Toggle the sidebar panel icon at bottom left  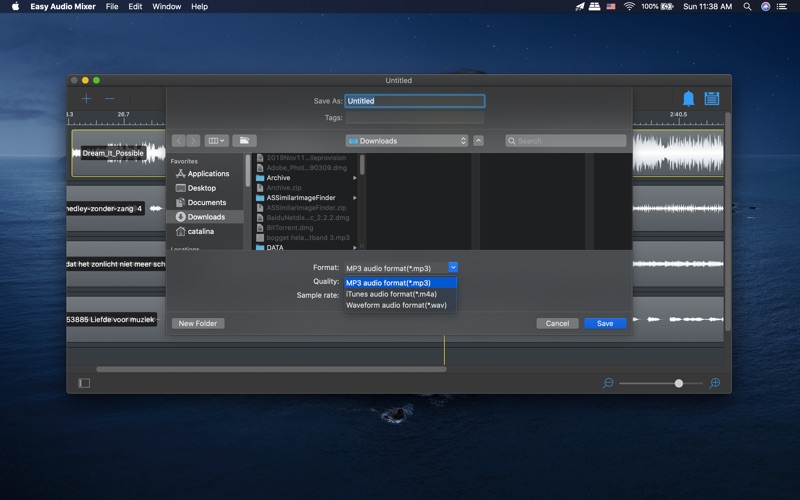[84, 383]
